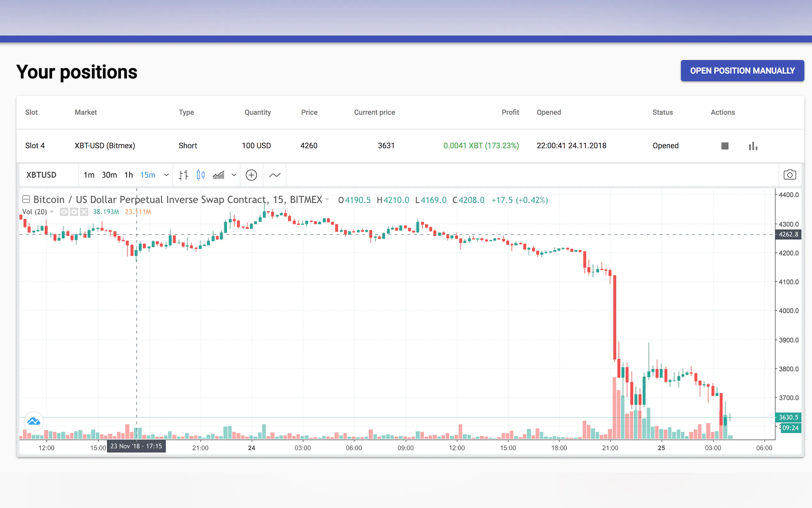Open the indicators wave icon
812x508 pixels.
(x=275, y=175)
